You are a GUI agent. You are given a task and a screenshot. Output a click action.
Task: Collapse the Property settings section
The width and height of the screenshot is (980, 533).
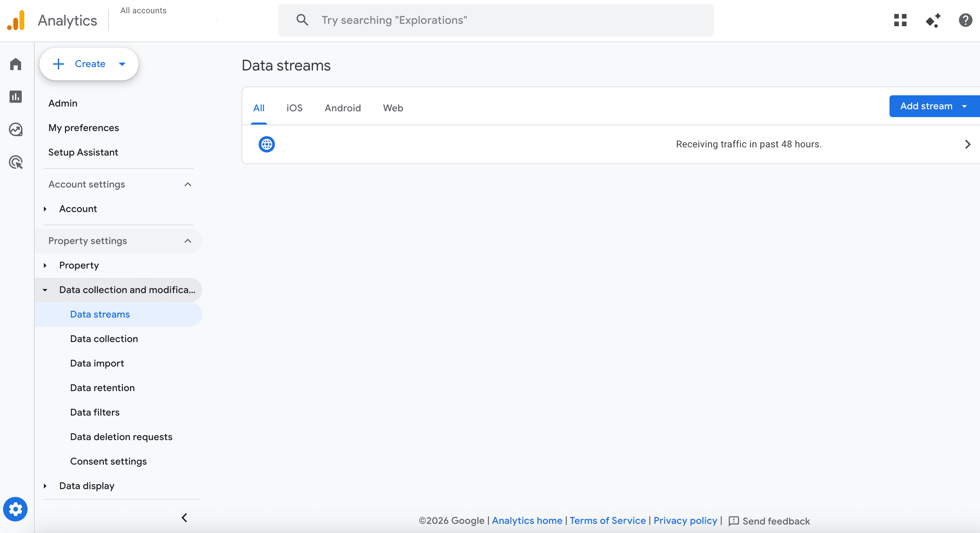187,241
